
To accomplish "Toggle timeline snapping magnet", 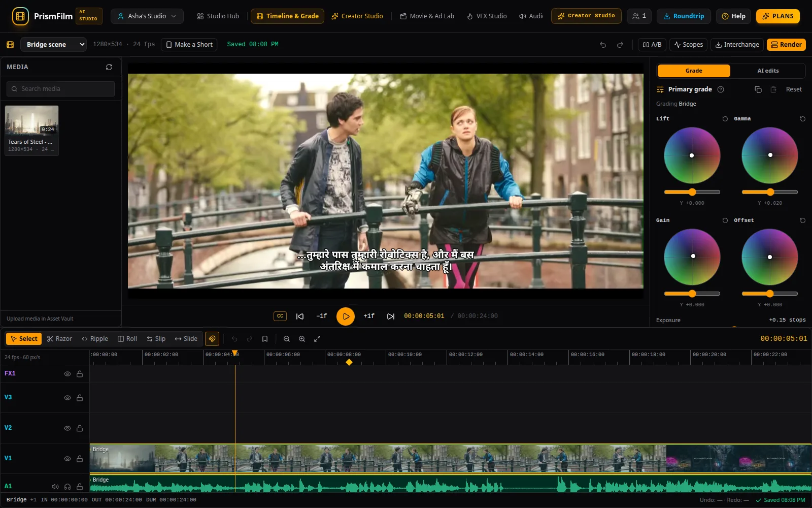I will pos(212,339).
